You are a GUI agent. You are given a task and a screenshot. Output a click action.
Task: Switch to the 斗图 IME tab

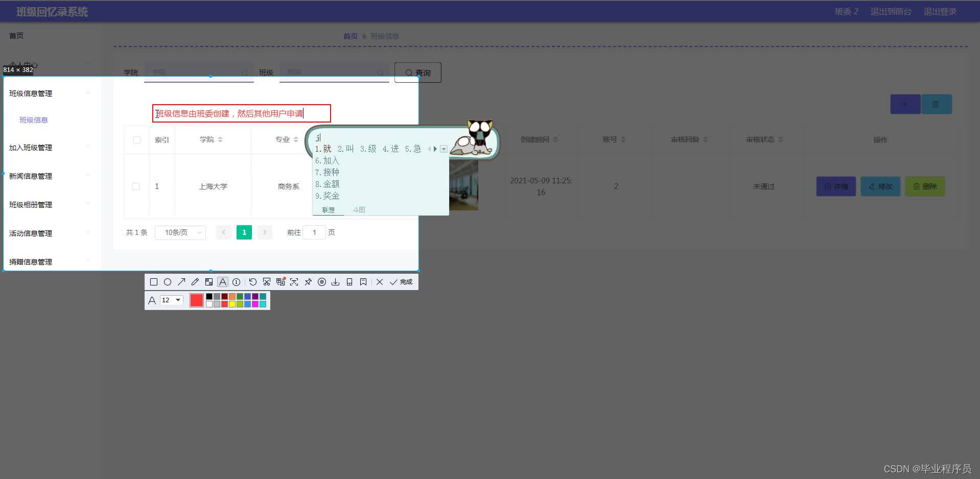(x=359, y=210)
